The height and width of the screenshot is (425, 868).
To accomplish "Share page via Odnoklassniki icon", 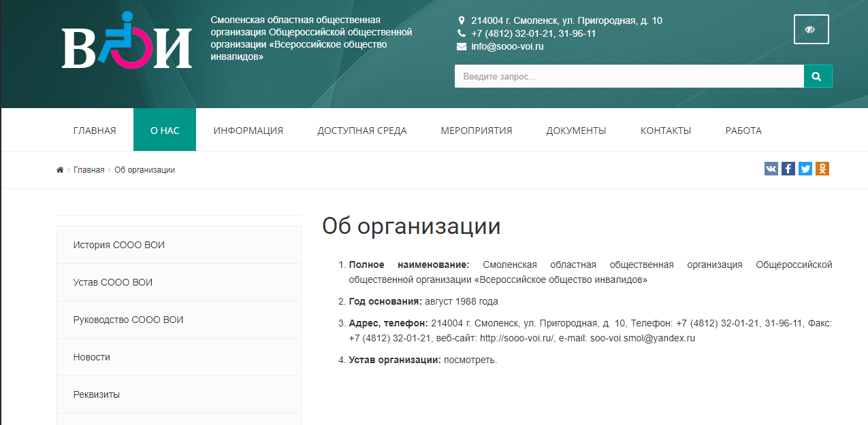I will 822,169.
